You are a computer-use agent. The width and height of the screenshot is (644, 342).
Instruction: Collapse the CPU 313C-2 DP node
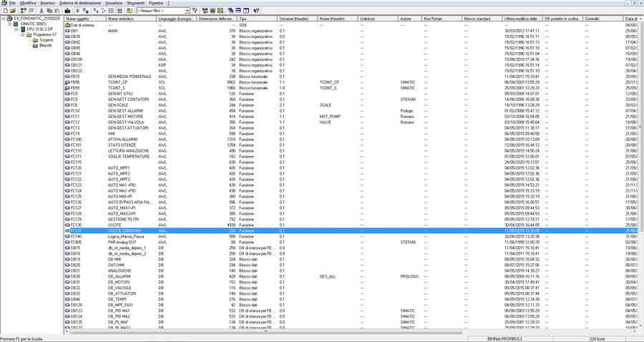click(x=16, y=29)
